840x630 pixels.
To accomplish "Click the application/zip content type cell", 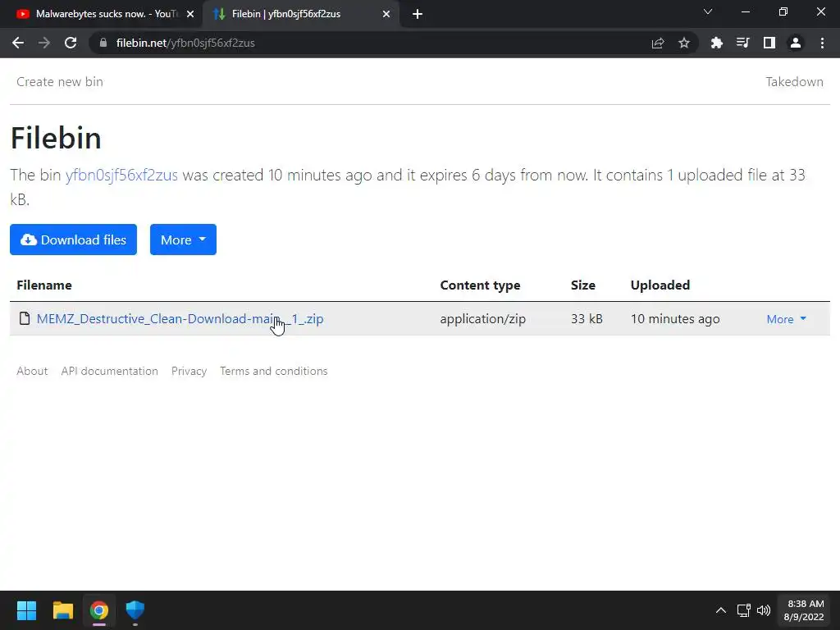I will 482,319.
